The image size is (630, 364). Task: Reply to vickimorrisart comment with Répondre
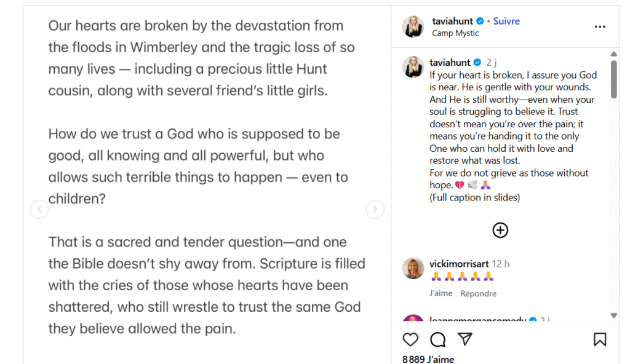(478, 294)
